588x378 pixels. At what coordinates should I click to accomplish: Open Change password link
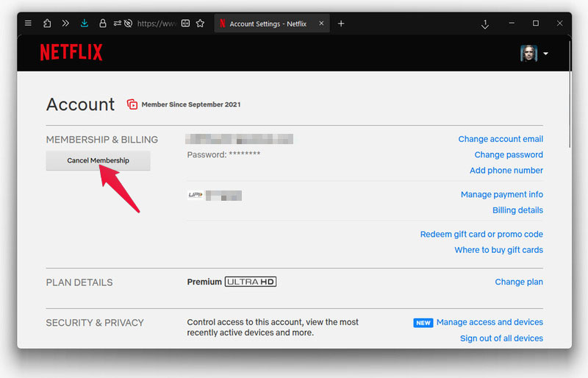[509, 154]
